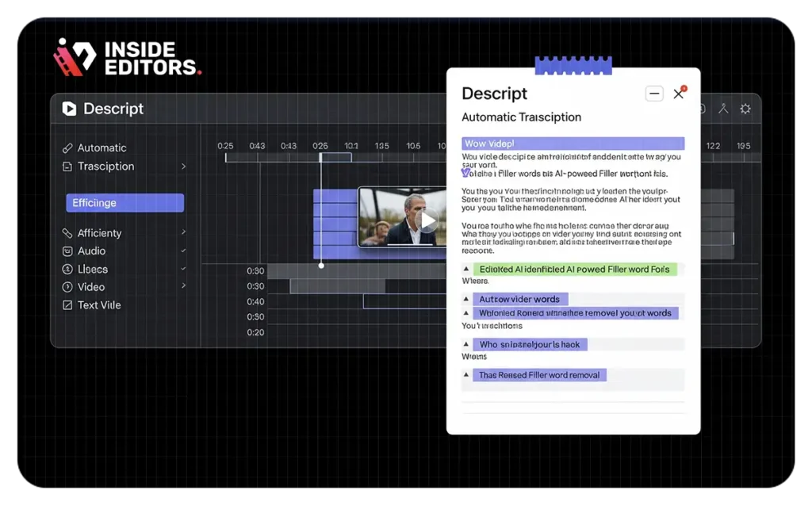Click the Lisecs clock icon
812x505 pixels.
tap(67, 270)
